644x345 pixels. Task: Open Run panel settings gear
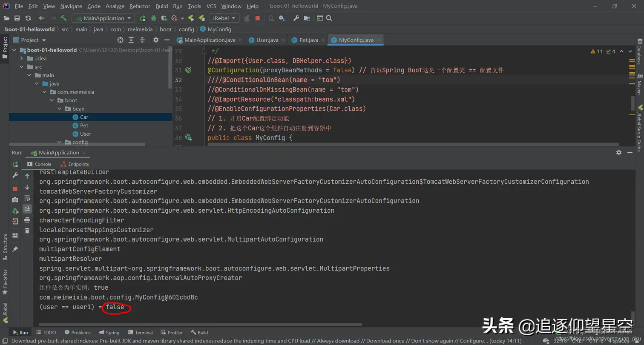619,152
